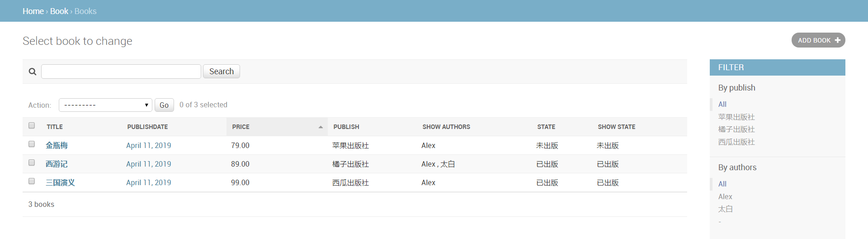Click the Price sort arrow icon
The height and width of the screenshot is (239, 868).
coord(321,127)
